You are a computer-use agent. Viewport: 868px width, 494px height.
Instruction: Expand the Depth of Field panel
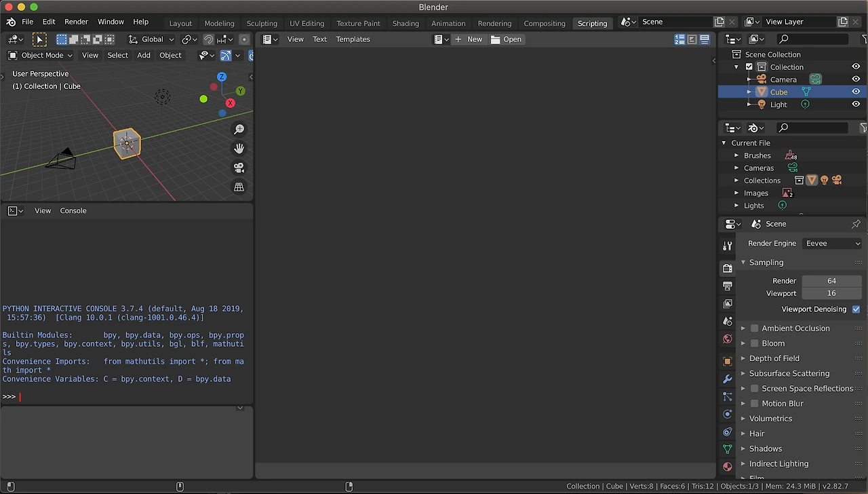pyautogui.click(x=743, y=358)
